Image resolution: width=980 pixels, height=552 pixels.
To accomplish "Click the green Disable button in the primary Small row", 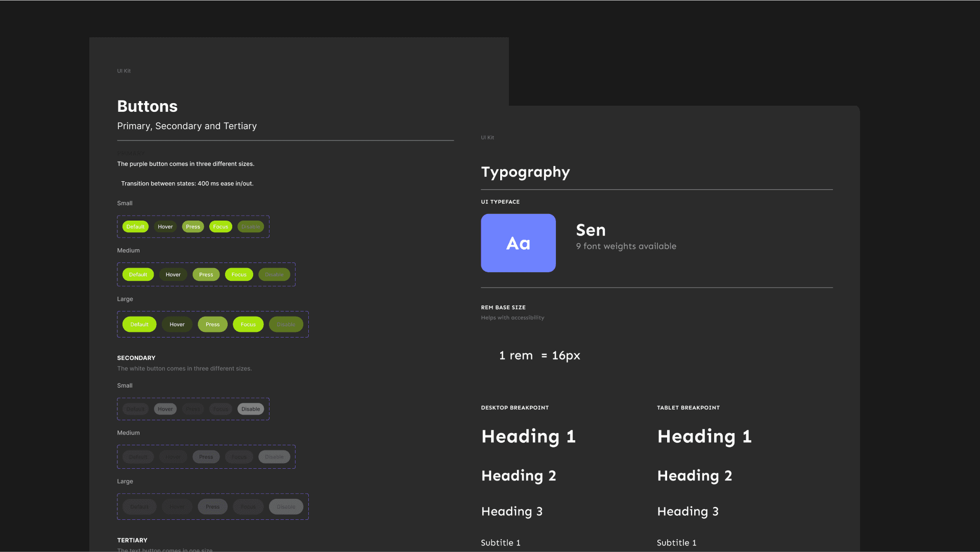I will (251, 227).
